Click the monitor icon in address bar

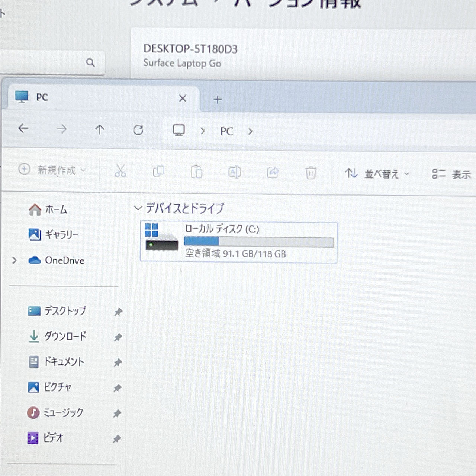point(179,131)
